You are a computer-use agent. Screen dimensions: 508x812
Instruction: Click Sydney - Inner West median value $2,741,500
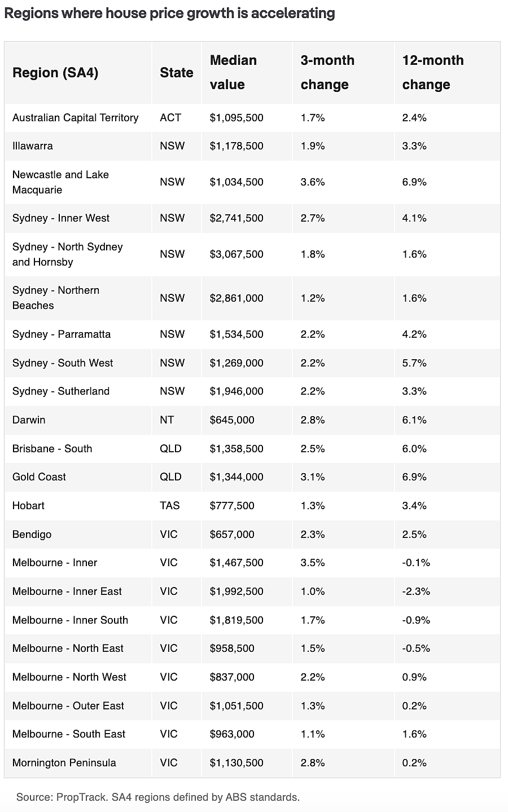click(x=237, y=218)
